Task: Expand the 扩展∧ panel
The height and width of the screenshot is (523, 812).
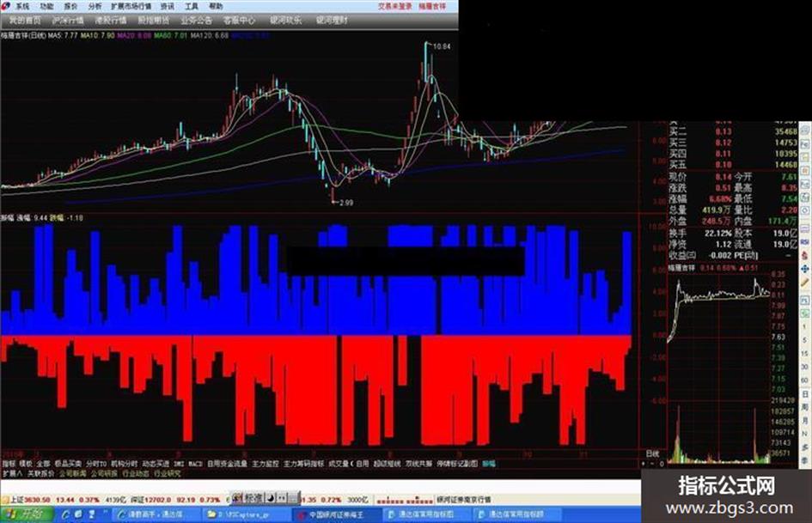Action: [12, 474]
